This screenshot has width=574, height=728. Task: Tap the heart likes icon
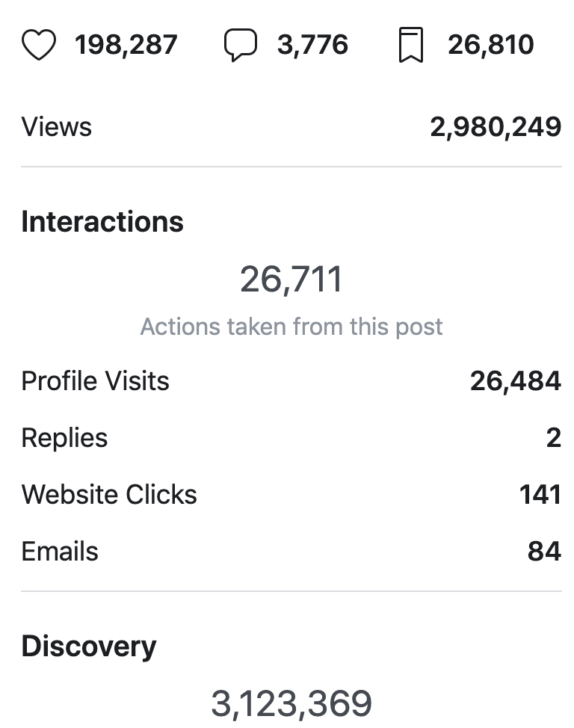click(39, 45)
